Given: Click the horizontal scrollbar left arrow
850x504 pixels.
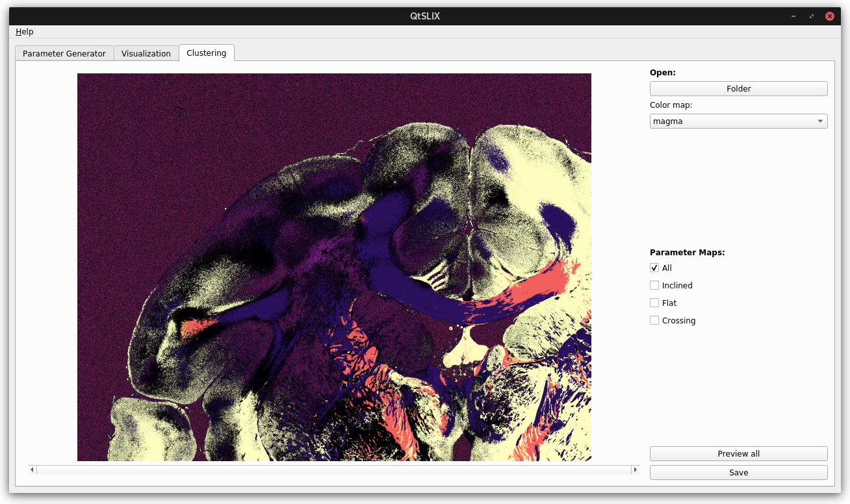Looking at the screenshot, I should coord(32,470).
